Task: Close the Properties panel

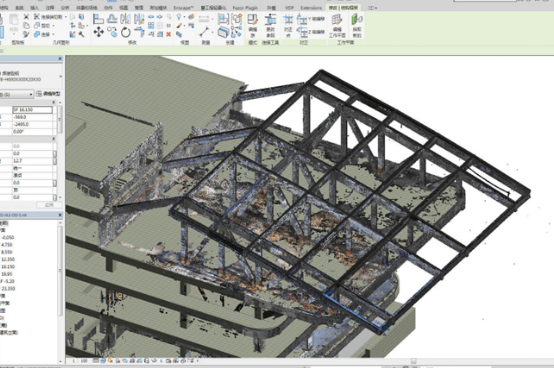Action: pyautogui.click(x=60, y=59)
